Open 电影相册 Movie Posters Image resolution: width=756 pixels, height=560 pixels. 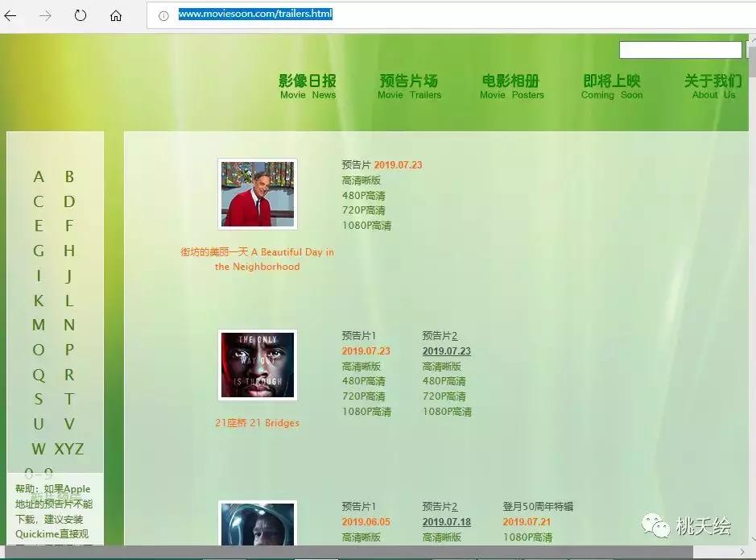510,86
